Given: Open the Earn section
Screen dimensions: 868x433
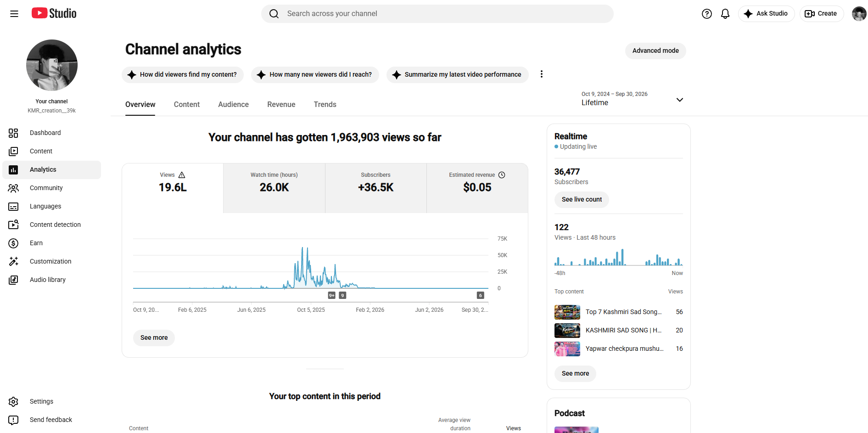Looking at the screenshot, I should [x=51, y=243].
